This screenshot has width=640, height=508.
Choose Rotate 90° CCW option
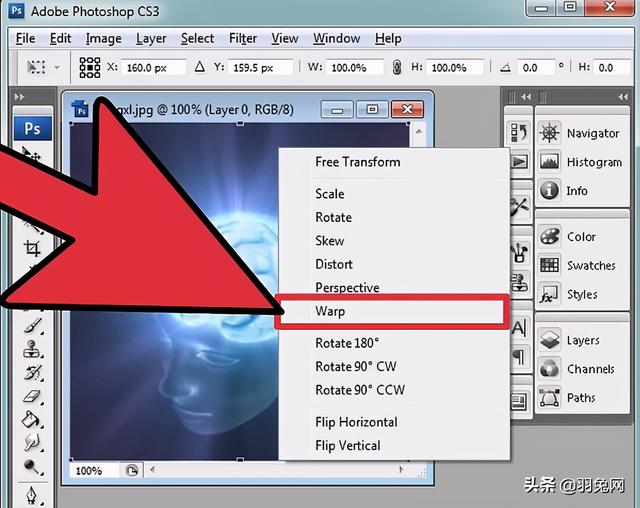[394, 390]
